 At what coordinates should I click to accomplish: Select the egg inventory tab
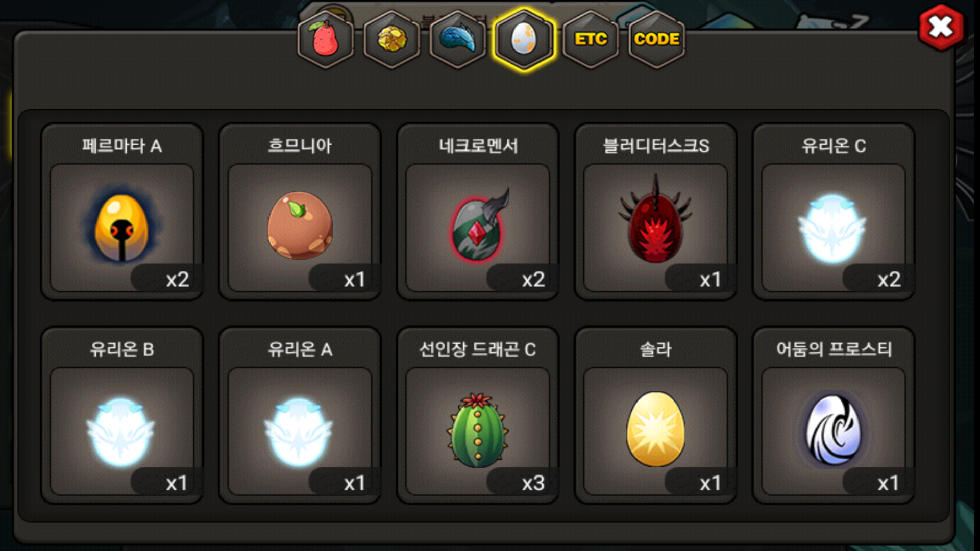tap(524, 39)
